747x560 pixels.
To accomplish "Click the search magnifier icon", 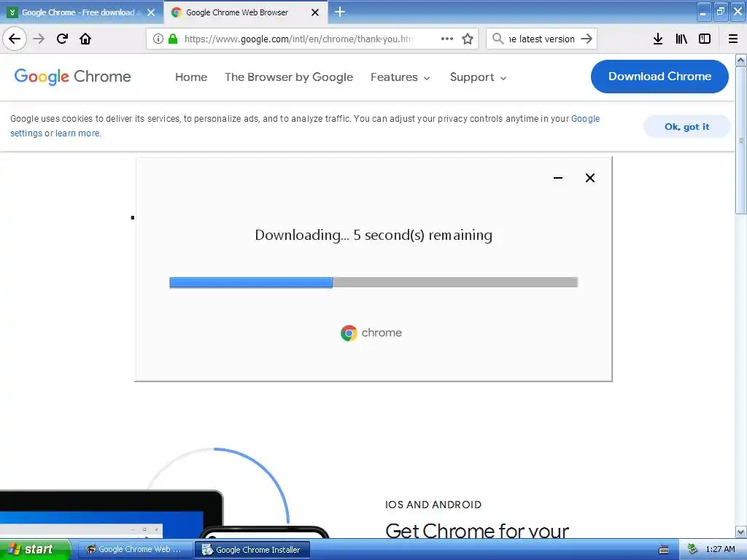I will click(x=498, y=39).
